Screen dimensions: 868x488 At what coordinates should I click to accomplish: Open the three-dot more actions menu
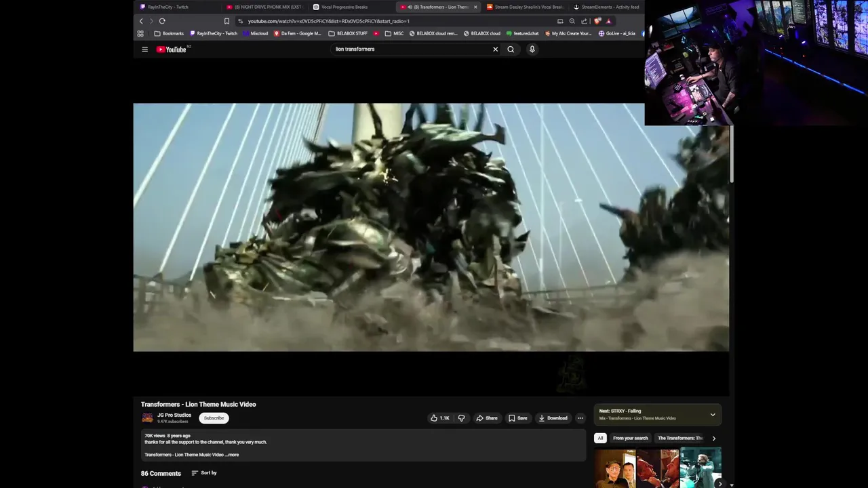click(580, 418)
